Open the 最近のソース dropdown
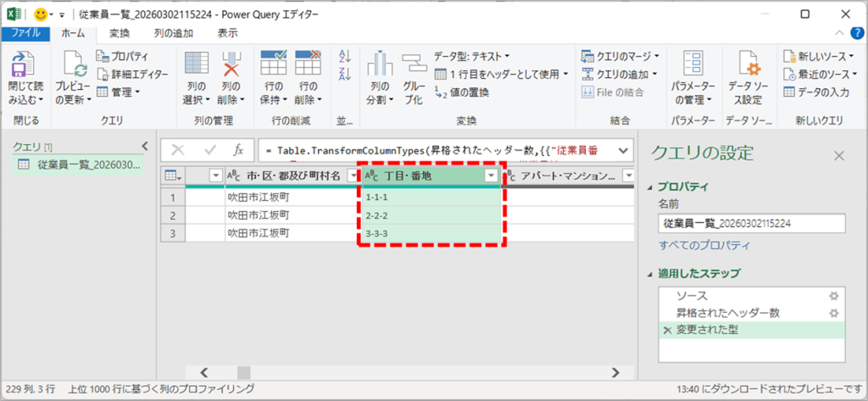 point(821,74)
